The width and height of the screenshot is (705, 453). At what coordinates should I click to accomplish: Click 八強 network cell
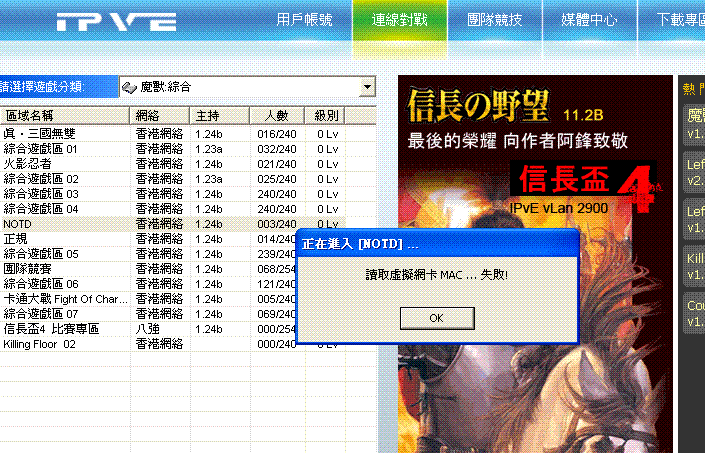pyautogui.click(x=147, y=329)
